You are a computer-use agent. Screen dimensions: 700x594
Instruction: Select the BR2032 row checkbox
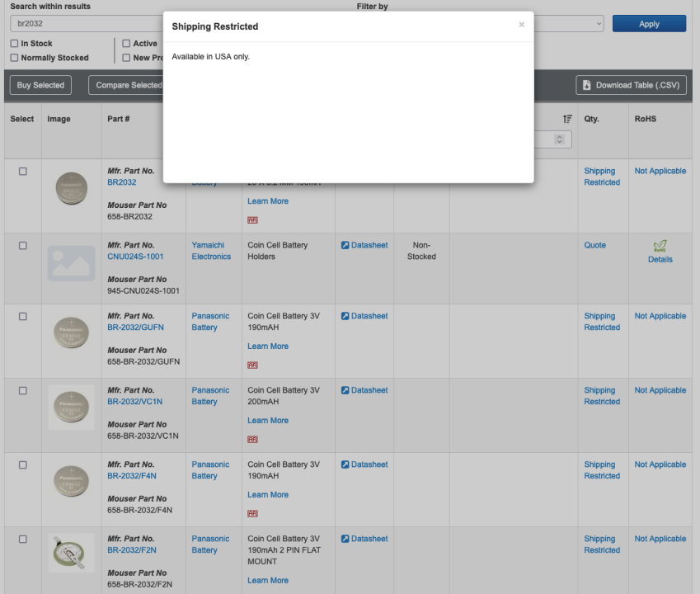tap(23, 172)
